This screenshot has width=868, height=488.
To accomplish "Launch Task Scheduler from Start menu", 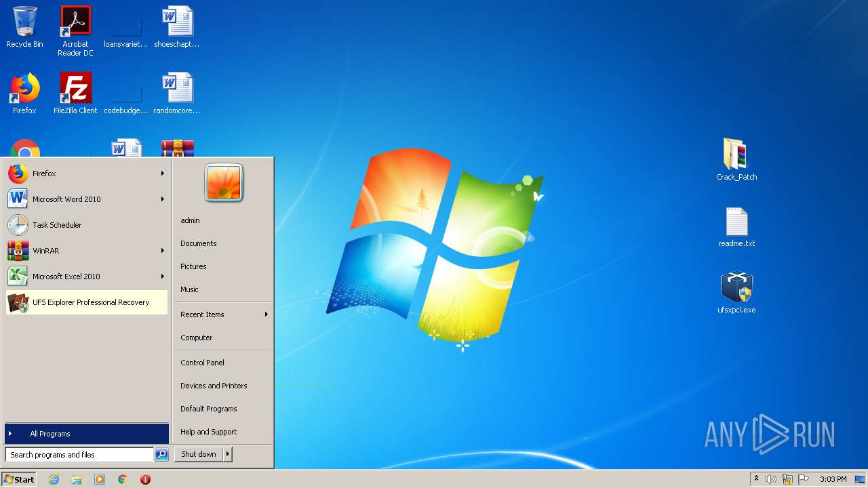I will 87,225.
